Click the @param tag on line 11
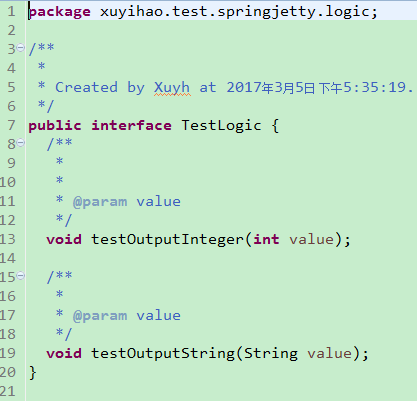 click(x=100, y=202)
